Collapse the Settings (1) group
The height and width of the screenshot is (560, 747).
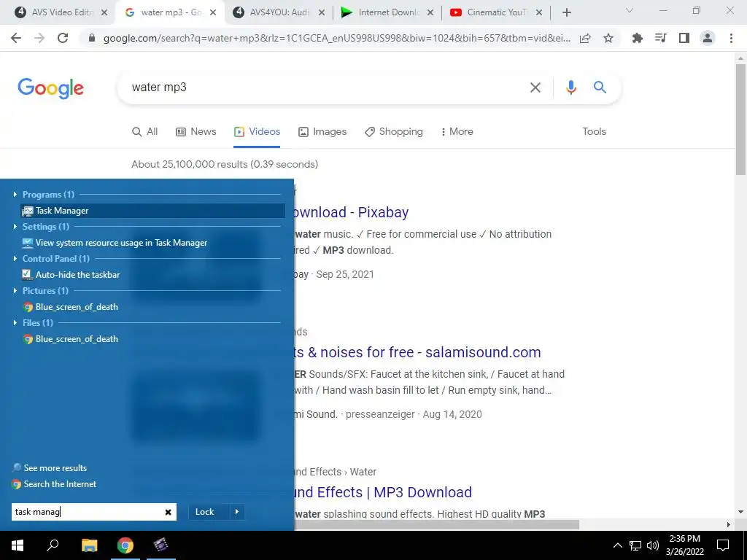click(x=15, y=226)
